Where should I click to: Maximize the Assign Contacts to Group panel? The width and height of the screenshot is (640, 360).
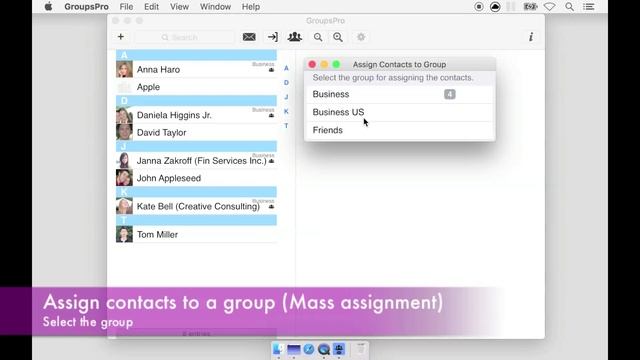click(x=336, y=64)
